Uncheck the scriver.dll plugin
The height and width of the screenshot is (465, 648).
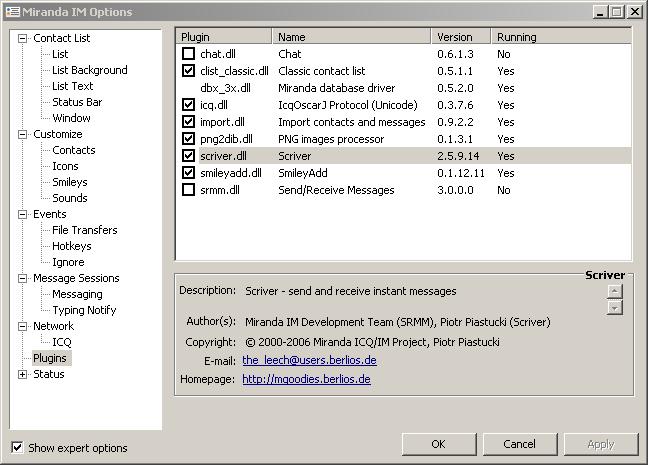click(x=189, y=156)
